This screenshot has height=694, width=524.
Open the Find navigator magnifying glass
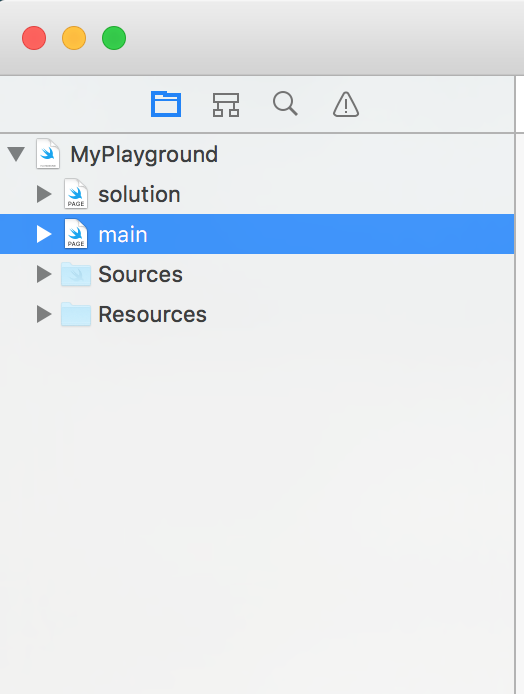285,104
